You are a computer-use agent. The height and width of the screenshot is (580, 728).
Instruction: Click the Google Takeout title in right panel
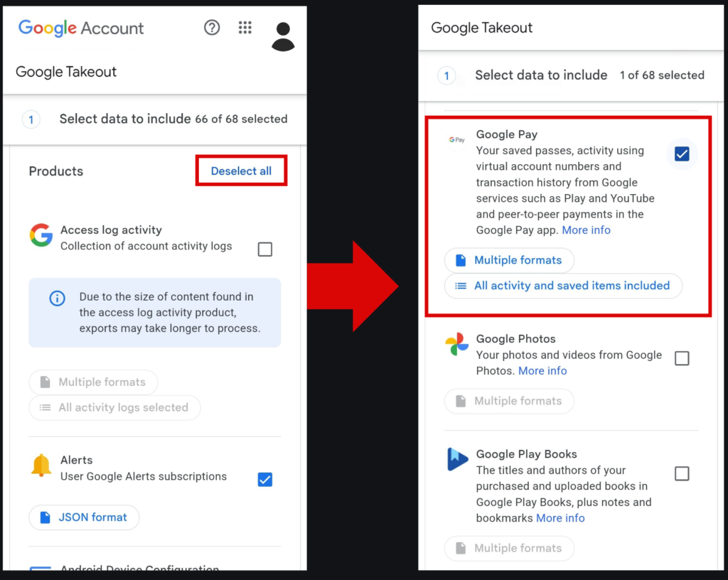(x=481, y=28)
